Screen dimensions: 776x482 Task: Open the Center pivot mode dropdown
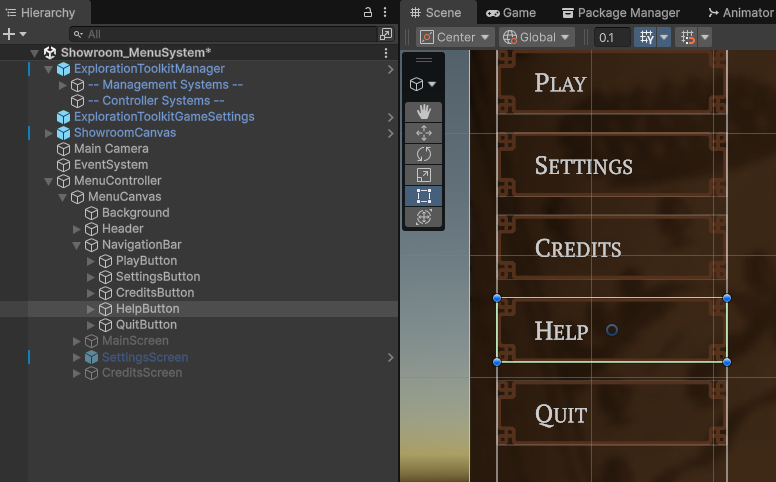(x=455, y=37)
